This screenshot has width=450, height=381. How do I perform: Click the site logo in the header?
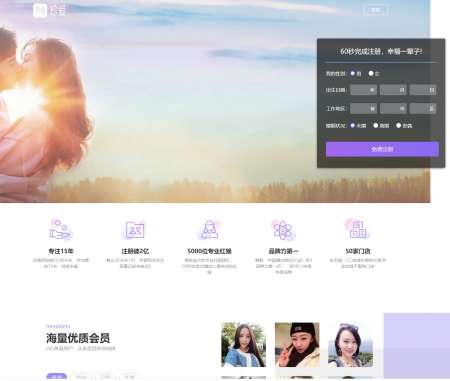point(49,10)
